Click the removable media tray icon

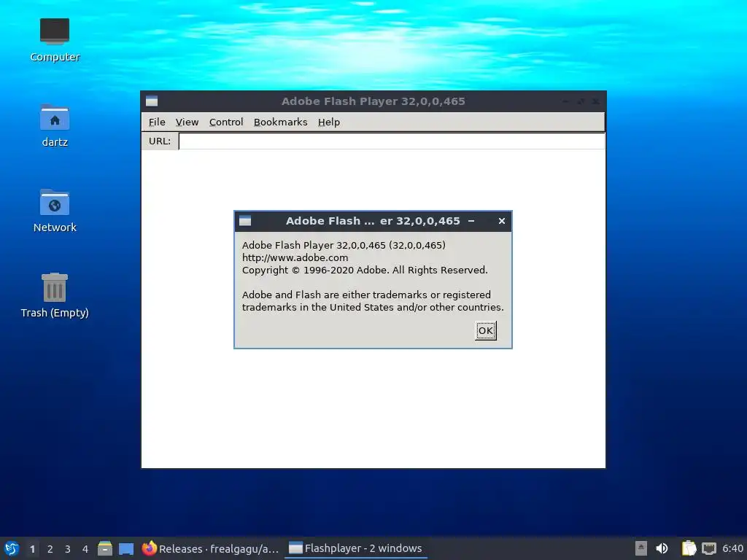tap(641, 548)
